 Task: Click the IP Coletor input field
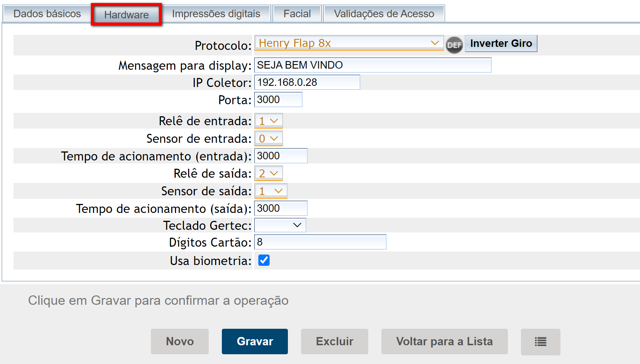pos(307,82)
